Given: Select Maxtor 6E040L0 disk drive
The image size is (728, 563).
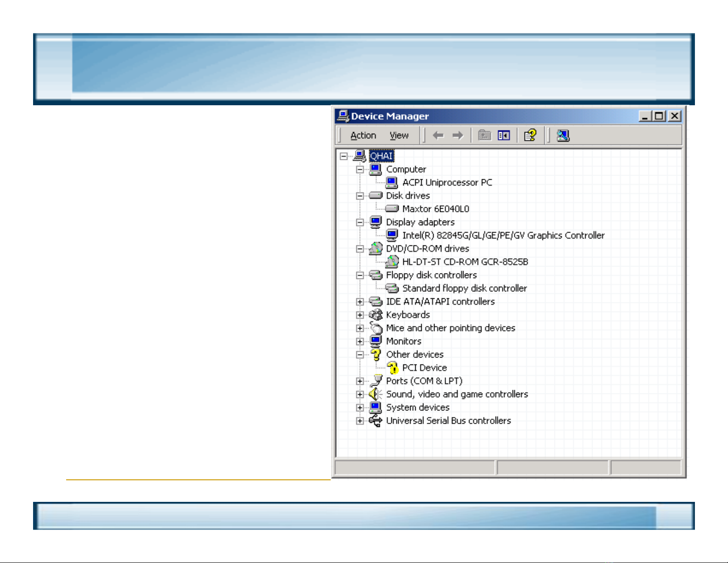Looking at the screenshot, I should (435, 209).
